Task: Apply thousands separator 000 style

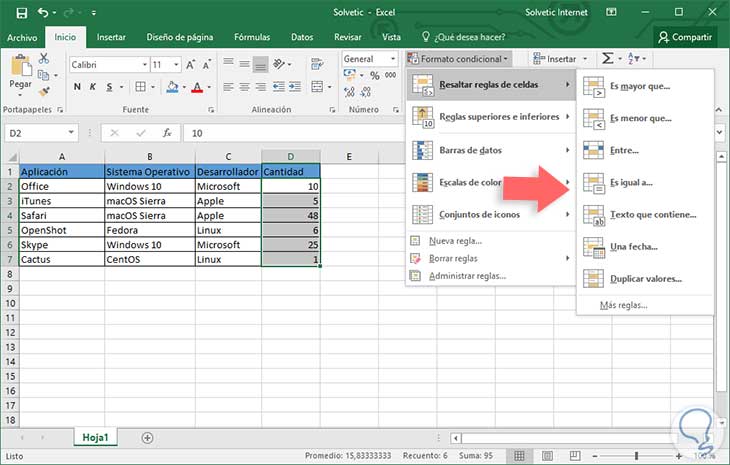Action: point(390,75)
